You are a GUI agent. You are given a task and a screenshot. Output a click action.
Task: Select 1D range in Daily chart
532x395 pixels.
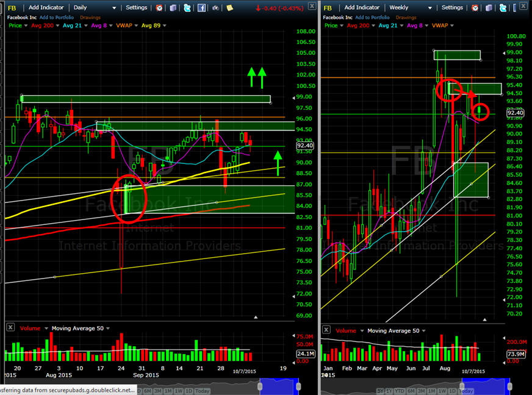point(189,391)
